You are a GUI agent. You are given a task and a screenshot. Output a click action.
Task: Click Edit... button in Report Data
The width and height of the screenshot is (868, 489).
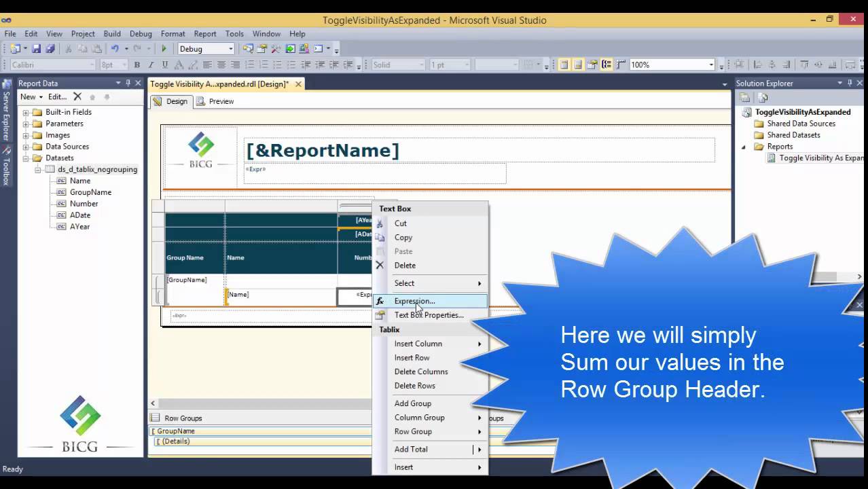point(57,96)
